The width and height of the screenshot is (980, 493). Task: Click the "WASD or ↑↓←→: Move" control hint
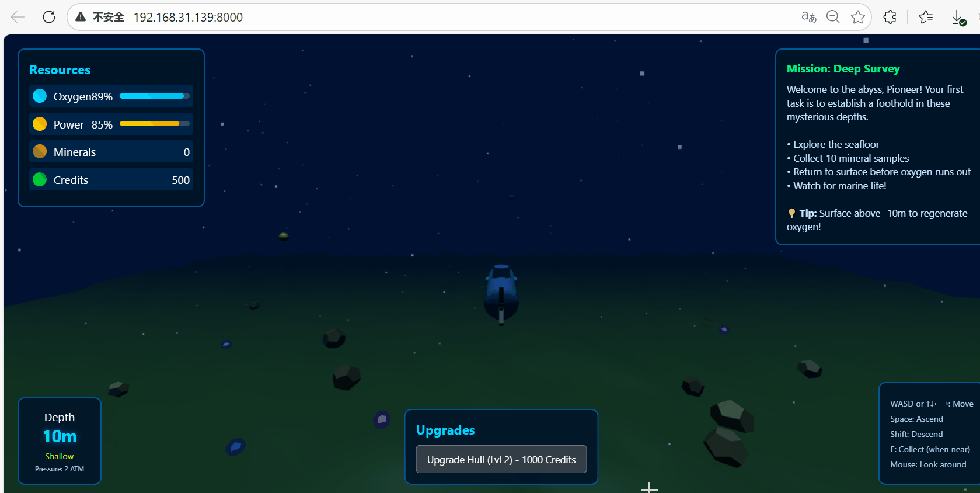point(932,404)
